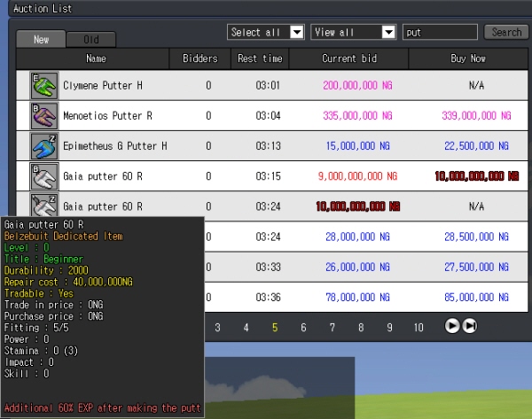
Task: Click the 200,000,000 NG current bid
Action: pos(357,85)
